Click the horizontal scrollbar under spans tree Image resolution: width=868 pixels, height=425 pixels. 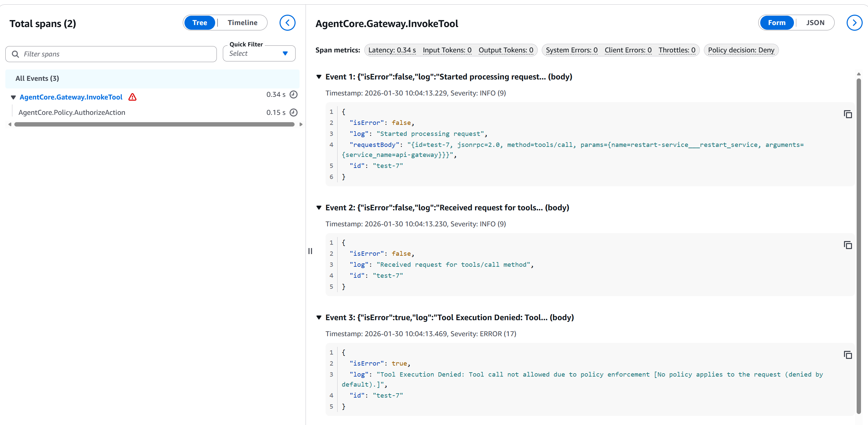(154, 125)
